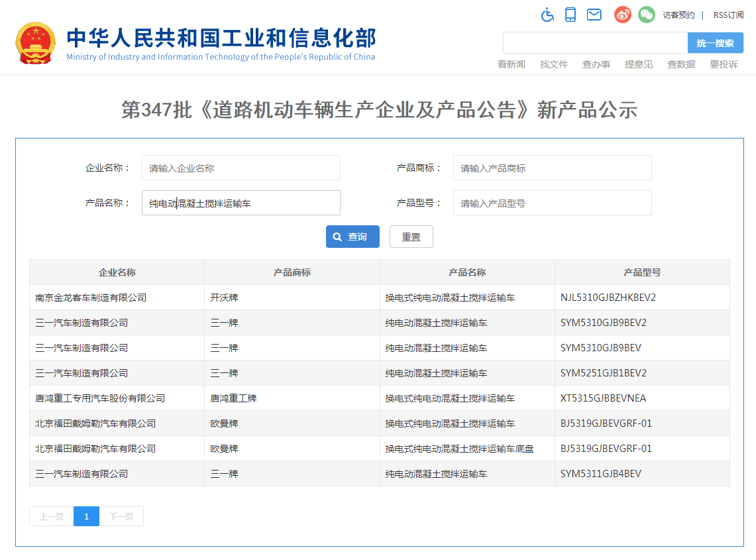Go to 找文件 menu item
The height and width of the screenshot is (560, 756).
coord(553,64)
